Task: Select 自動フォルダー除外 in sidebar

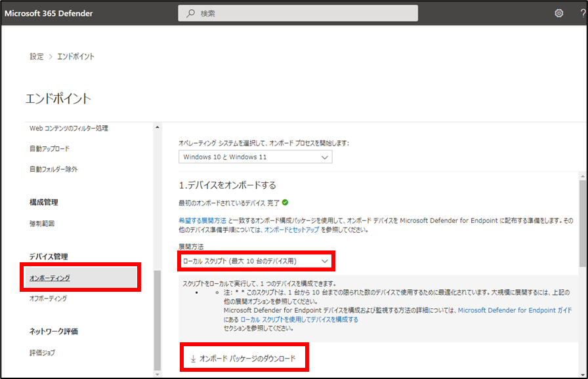Action: tap(54, 169)
